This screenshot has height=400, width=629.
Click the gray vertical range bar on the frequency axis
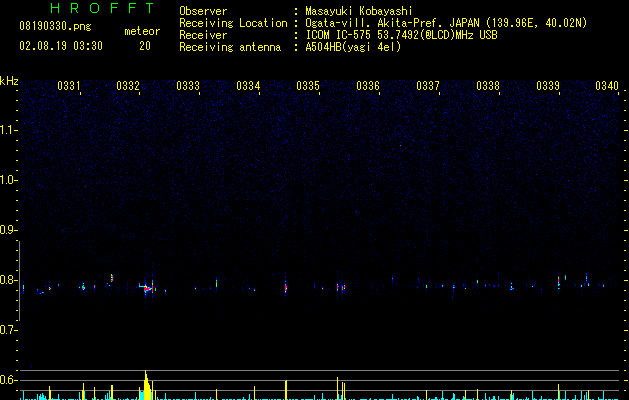pyautogui.click(x=20, y=281)
